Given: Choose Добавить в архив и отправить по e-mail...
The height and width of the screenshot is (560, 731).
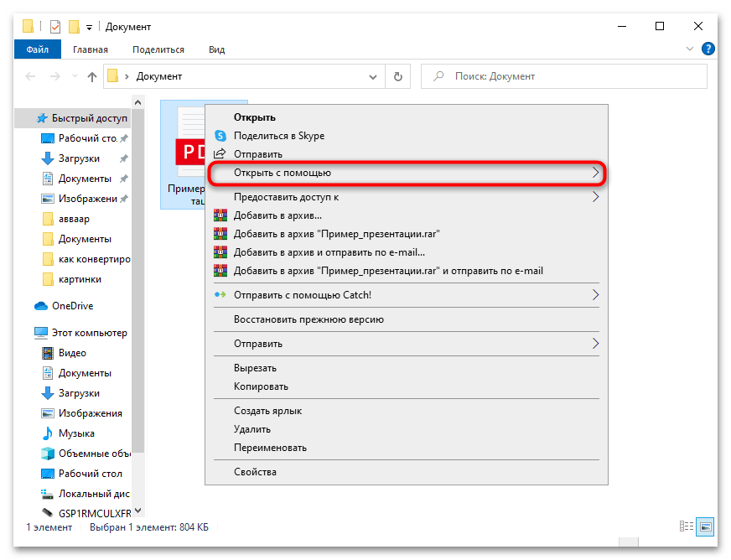Looking at the screenshot, I should [407, 252].
